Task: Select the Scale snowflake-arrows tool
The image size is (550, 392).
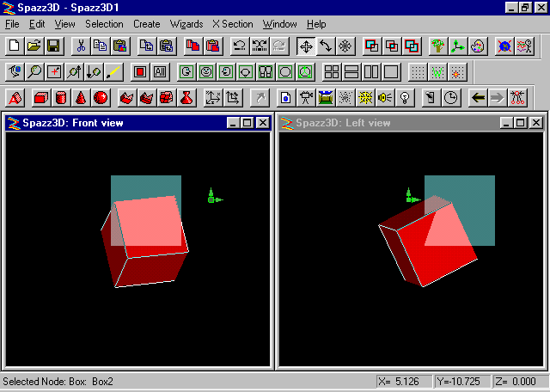Action: 345,46
